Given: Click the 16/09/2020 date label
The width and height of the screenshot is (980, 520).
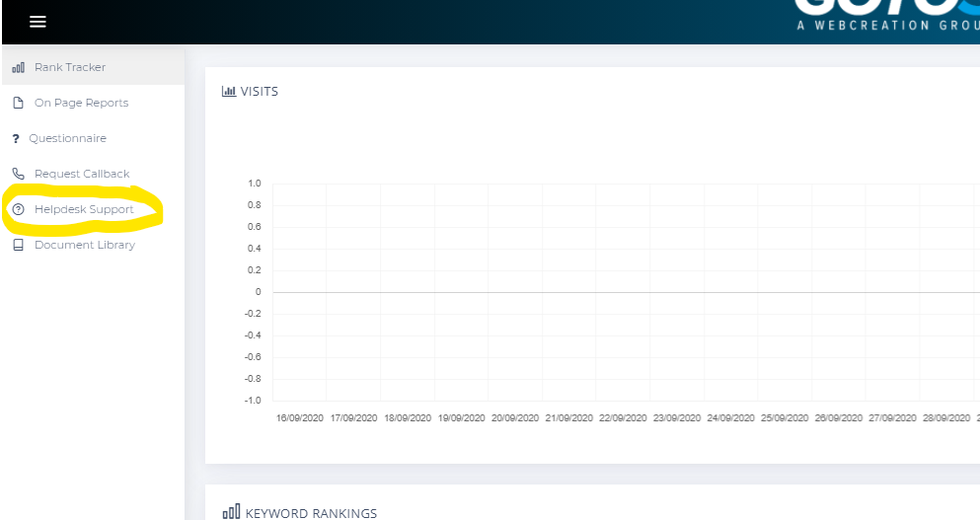Looking at the screenshot, I should [299, 418].
